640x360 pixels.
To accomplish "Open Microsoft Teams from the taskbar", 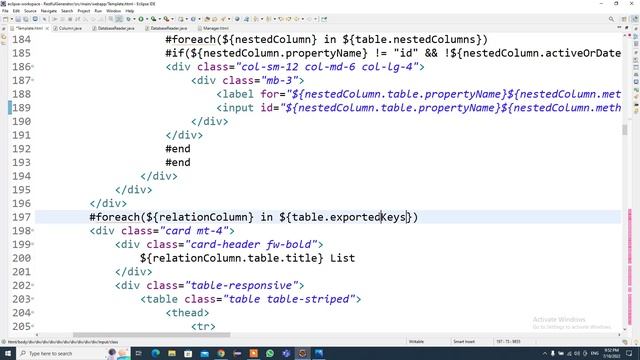I will (x=286, y=353).
